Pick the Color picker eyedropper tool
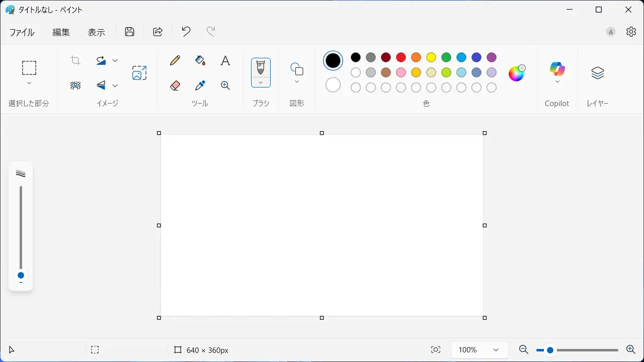This screenshot has width=644, height=362. tap(200, 85)
